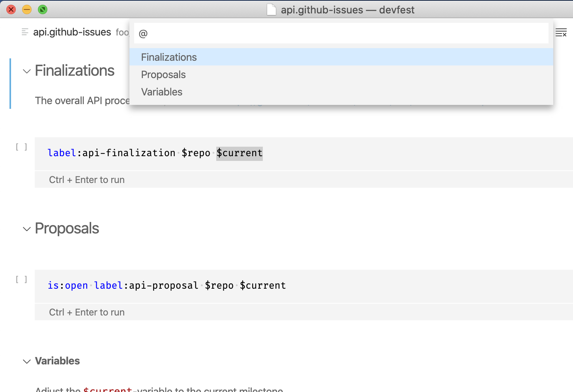Click the @ quick-open input field

tap(341, 34)
